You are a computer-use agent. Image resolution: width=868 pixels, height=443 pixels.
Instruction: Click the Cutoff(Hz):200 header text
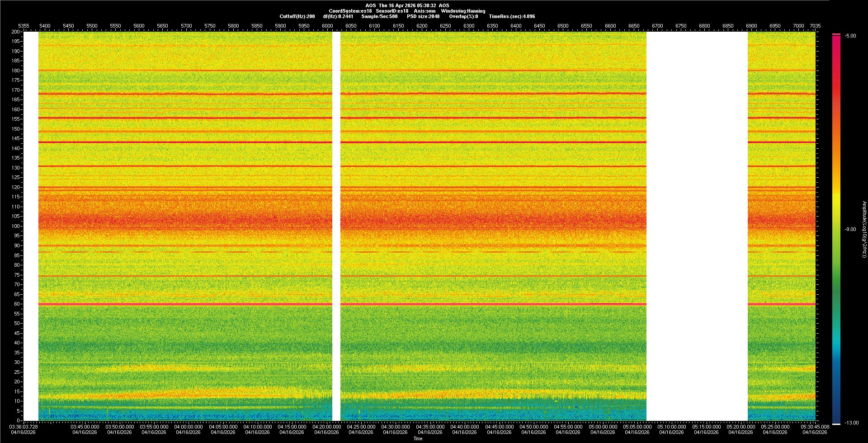[297, 17]
